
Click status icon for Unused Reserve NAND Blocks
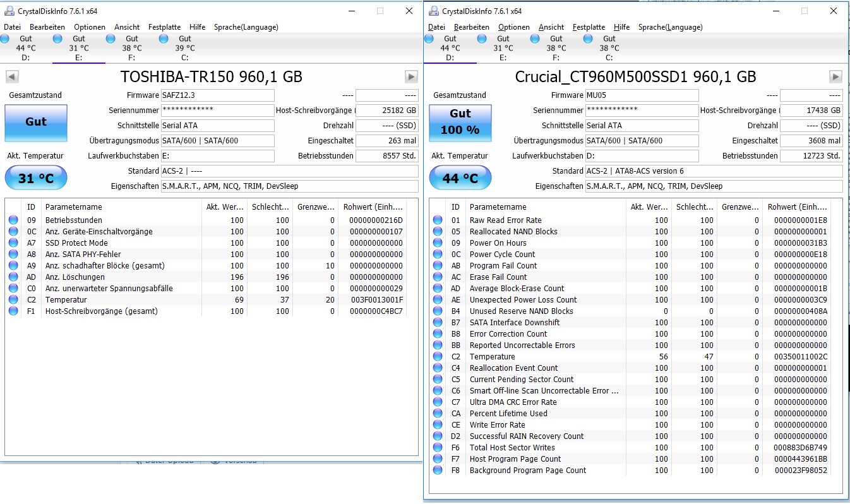[x=438, y=311]
